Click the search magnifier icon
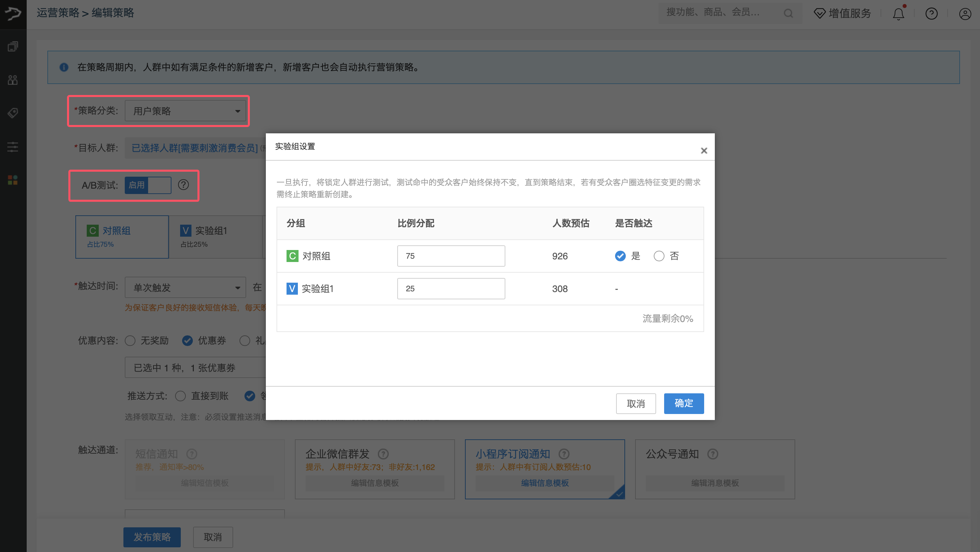980x552 pixels. click(x=788, y=14)
